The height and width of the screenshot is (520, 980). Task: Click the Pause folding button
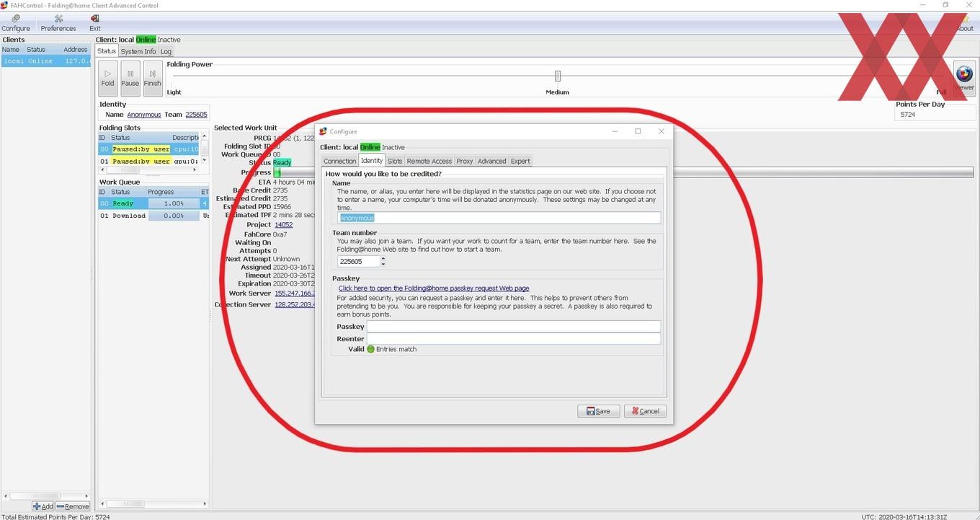click(130, 79)
